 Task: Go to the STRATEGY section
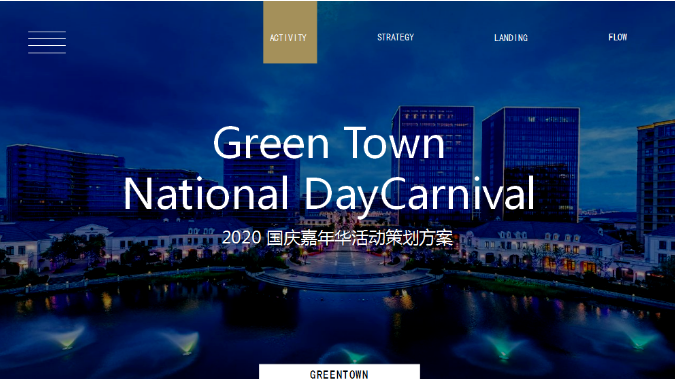[x=396, y=37]
